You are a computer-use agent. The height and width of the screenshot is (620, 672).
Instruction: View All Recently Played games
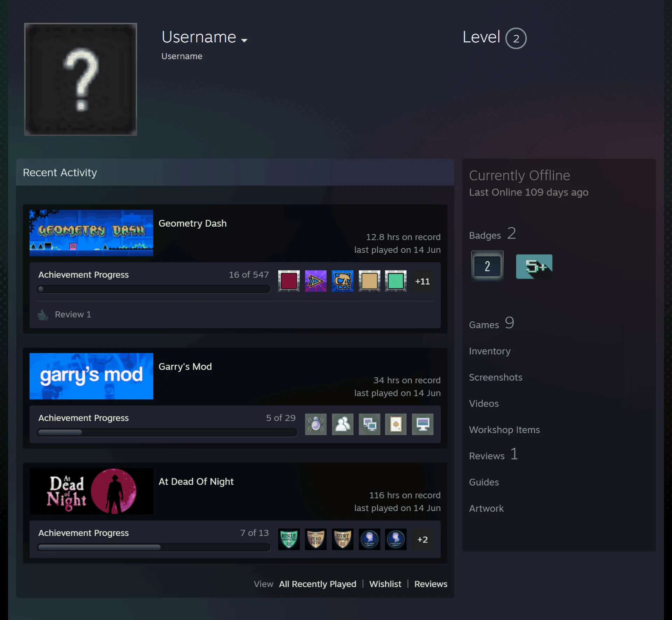317,584
